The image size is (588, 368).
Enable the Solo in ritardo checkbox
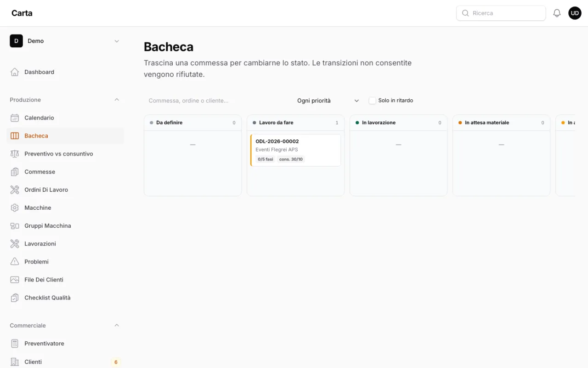coord(372,101)
